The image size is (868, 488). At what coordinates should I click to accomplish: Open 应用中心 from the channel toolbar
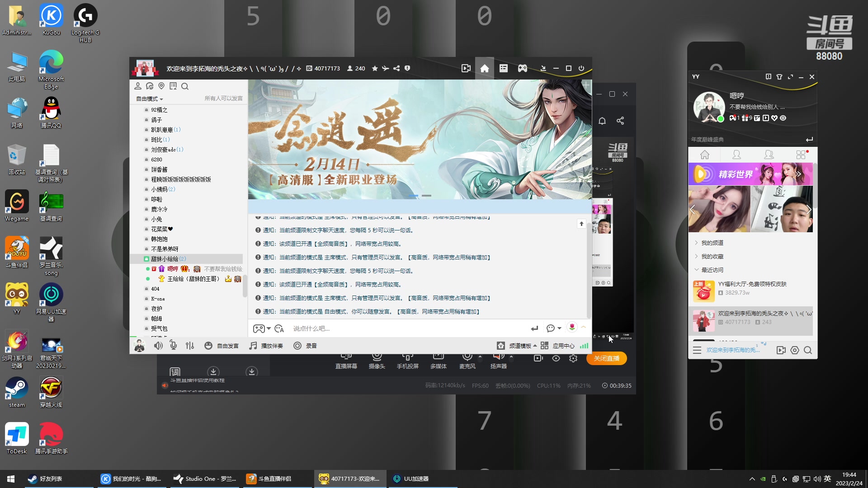click(x=563, y=345)
